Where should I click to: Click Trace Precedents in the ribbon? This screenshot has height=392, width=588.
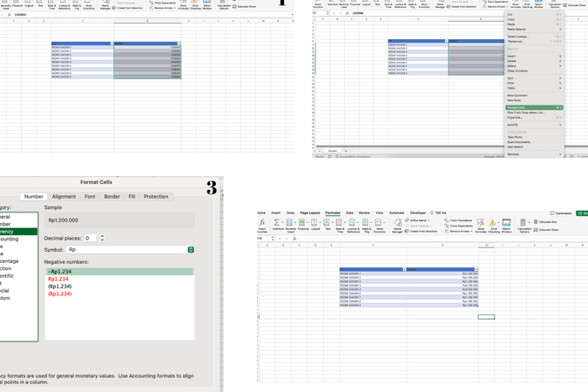click(459, 220)
